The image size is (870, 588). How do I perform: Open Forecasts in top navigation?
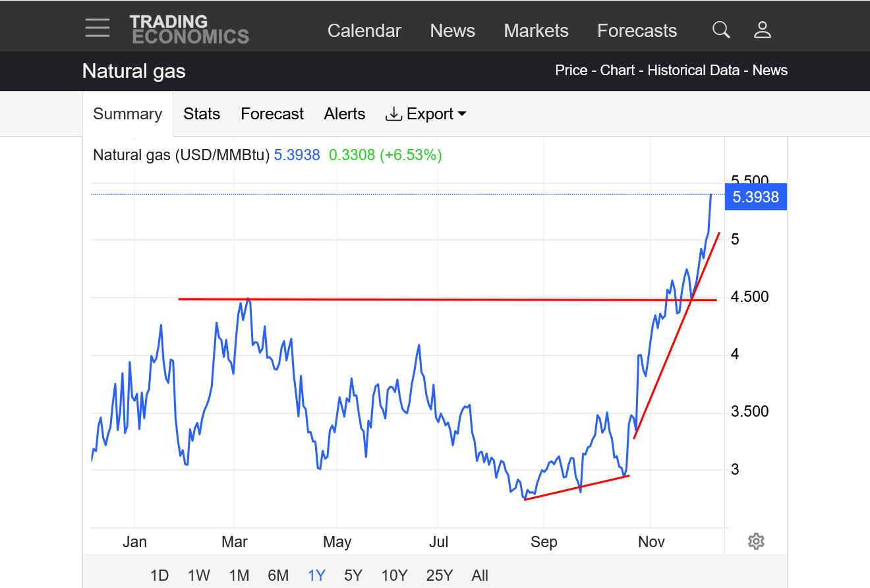637,31
